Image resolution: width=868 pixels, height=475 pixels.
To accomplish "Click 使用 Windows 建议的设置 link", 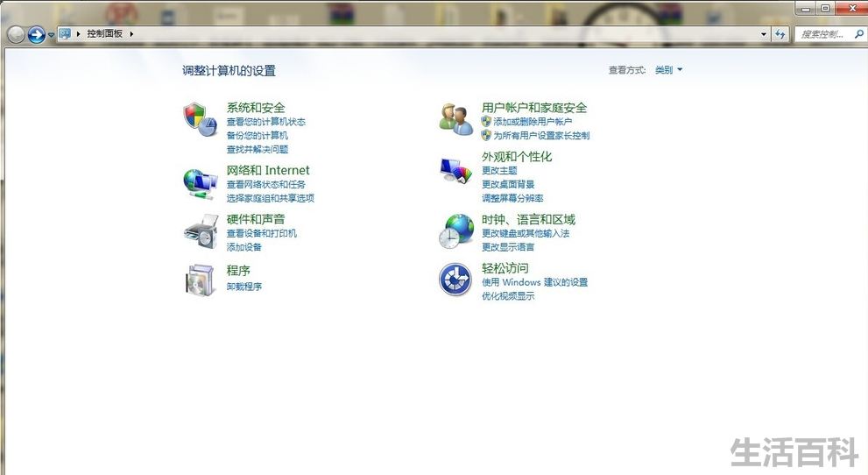I will coord(534,282).
